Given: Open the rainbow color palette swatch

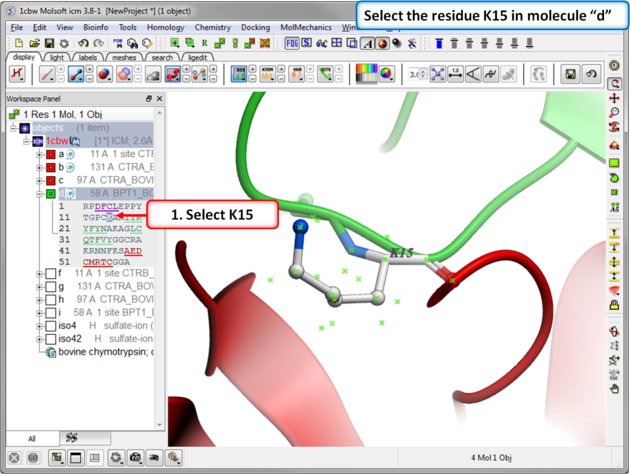Looking at the screenshot, I should click(367, 75).
